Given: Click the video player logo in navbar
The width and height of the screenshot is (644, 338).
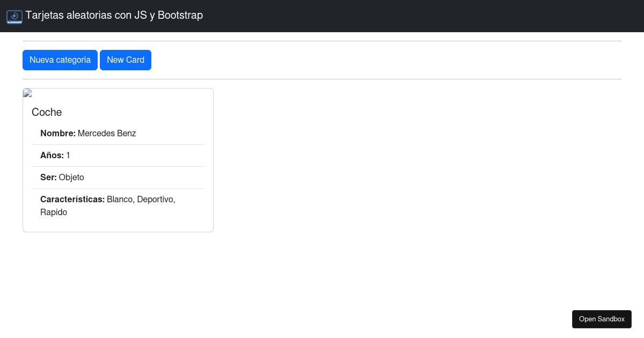Looking at the screenshot, I should [x=14, y=17].
